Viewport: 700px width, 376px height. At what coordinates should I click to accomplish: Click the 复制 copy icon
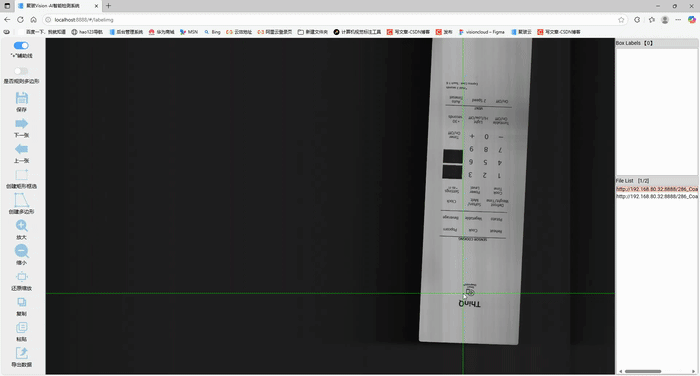tap(21, 302)
